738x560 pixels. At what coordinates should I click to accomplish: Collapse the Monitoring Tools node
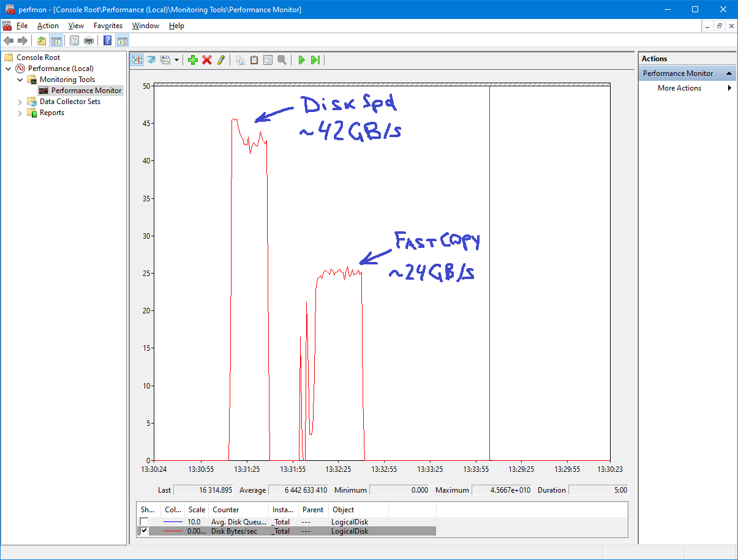pos(19,79)
